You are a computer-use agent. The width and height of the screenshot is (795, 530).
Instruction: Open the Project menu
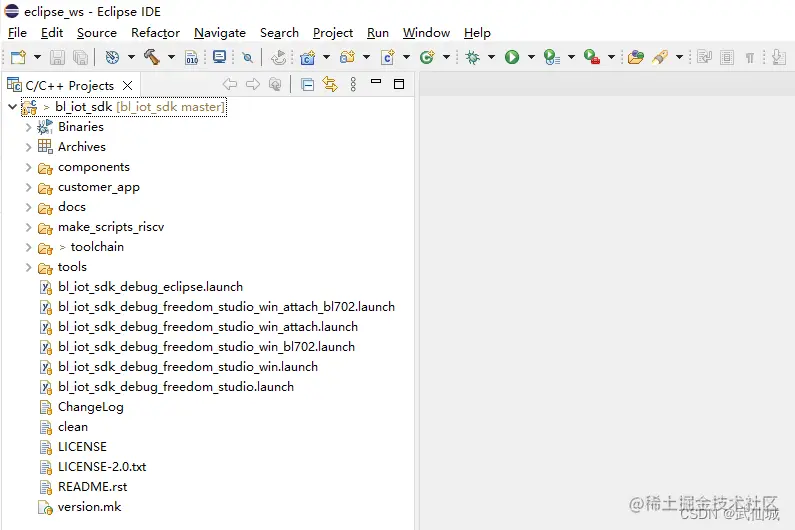pyautogui.click(x=333, y=33)
